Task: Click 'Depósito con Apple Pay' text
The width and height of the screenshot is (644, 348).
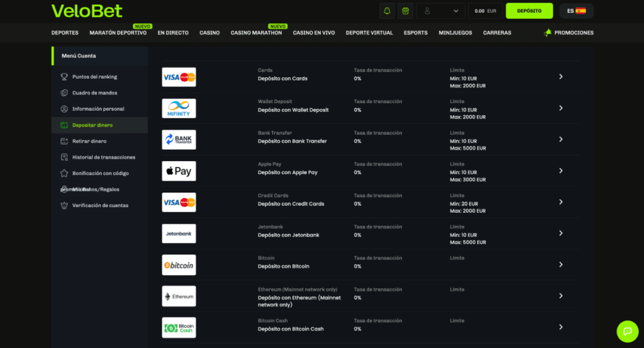Action: pos(287,172)
